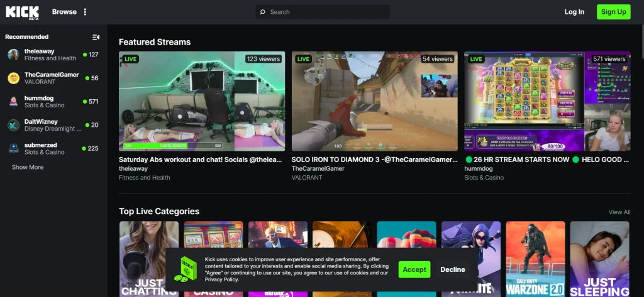Open VALORANT category under featured stream
This screenshot has width=644, height=297.
(x=307, y=178)
